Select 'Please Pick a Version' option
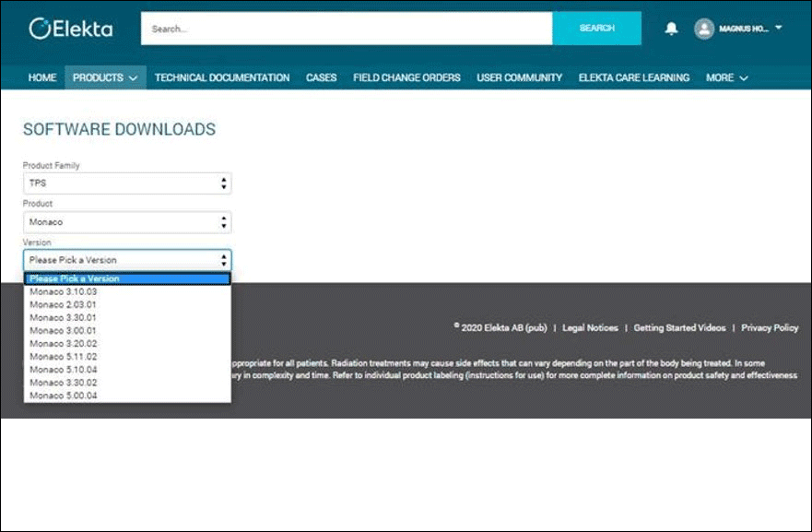The image size is (812, 532). [x=127, y=278]
